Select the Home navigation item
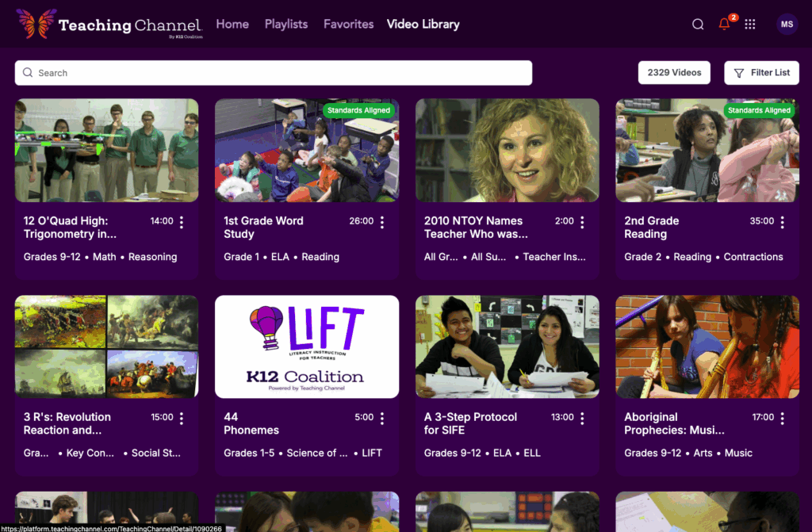 [232, 25]
